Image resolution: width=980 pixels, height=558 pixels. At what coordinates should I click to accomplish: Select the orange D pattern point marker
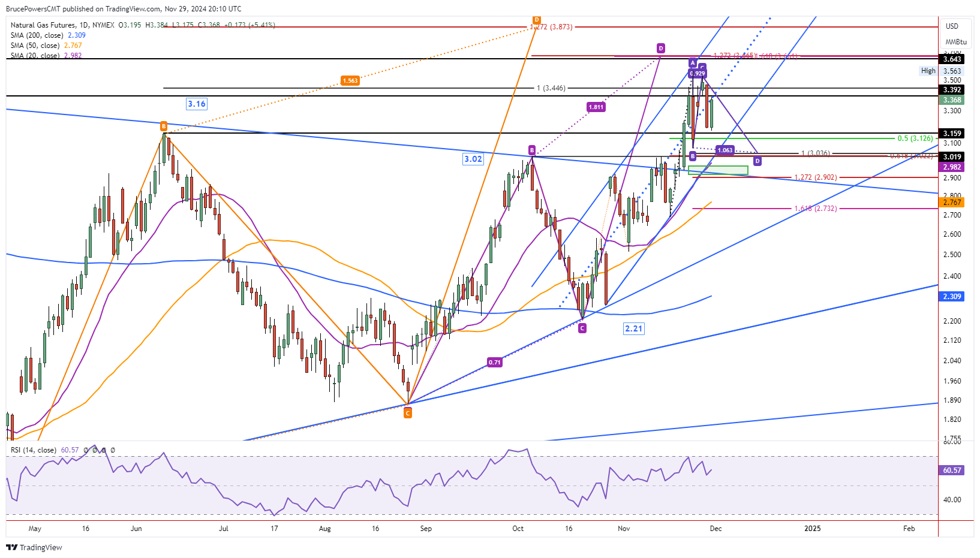537,20
